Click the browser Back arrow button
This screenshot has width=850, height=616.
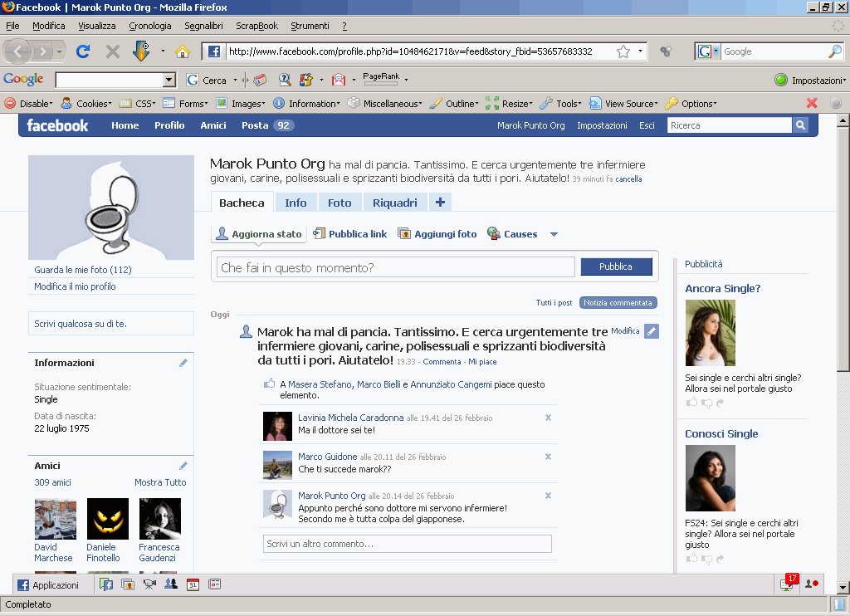point(18,51)
